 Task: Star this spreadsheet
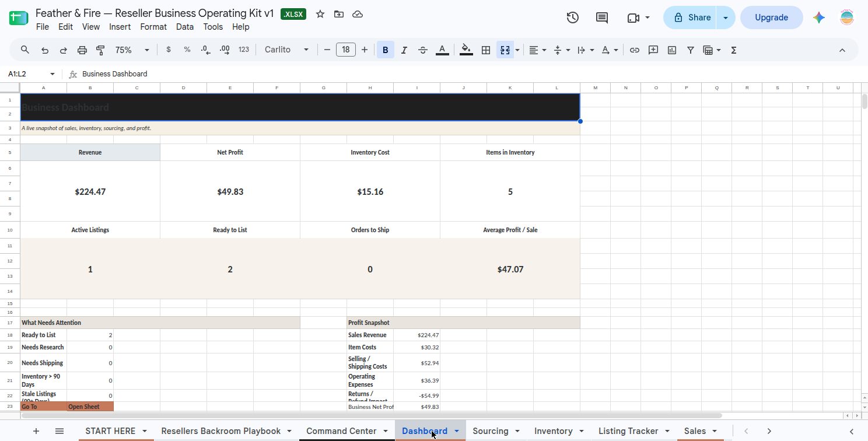tap(320, 14)
